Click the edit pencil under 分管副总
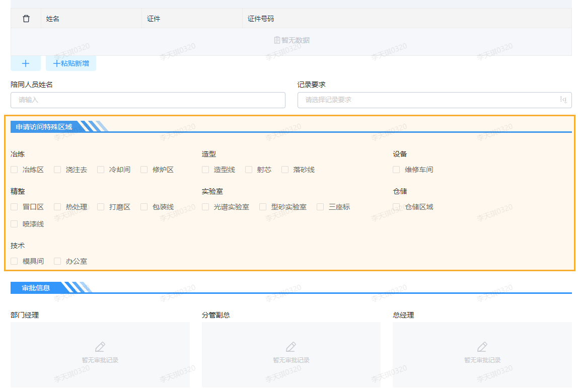 tap(291, 347)
